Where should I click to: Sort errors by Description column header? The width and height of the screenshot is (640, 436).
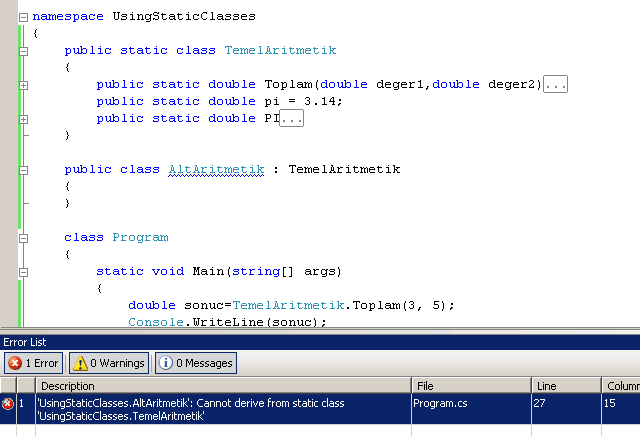tap(222, 385)
